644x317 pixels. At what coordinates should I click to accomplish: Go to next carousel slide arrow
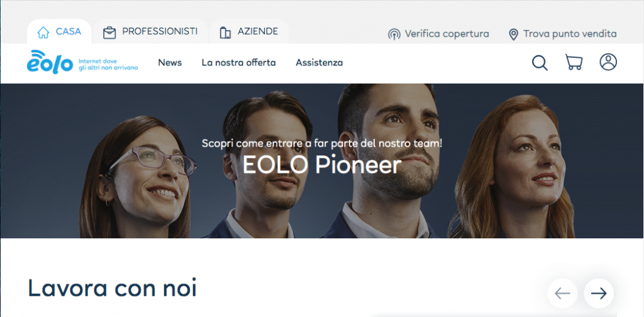coord(599,293)
